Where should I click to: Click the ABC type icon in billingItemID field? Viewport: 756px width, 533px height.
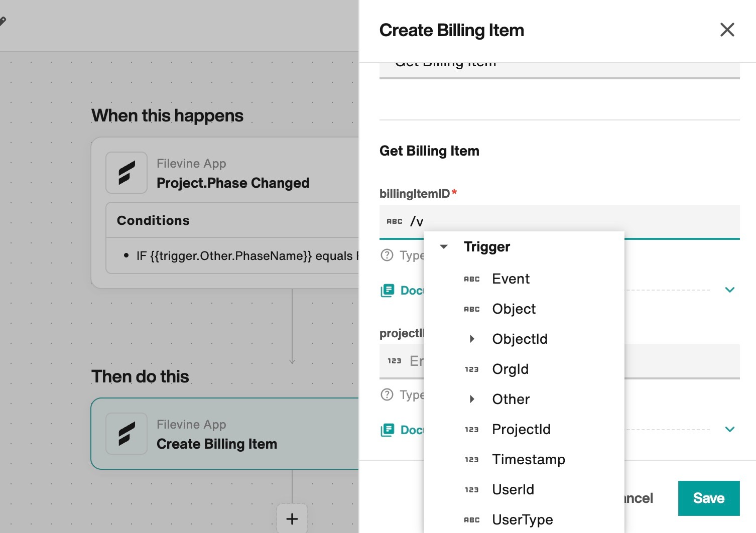click(395, 221)
